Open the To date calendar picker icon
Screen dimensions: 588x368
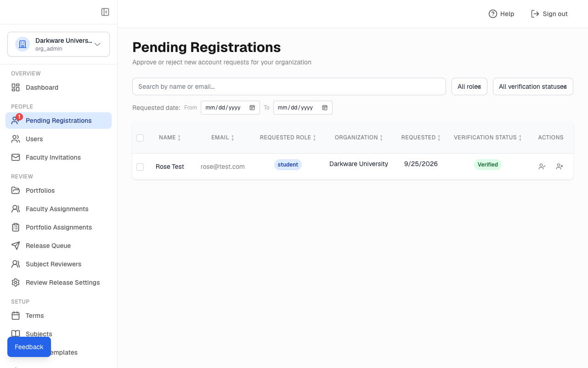tap(325, 108)
